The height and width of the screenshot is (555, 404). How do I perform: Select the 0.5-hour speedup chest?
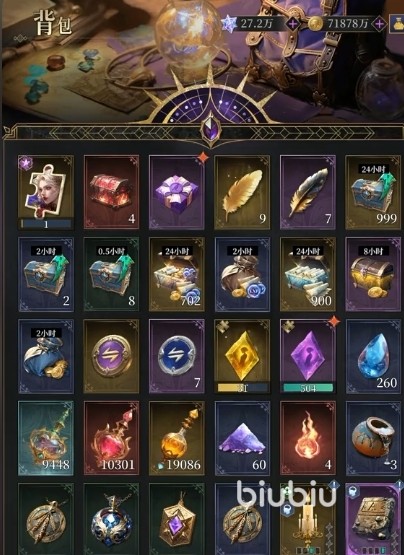click(112, 274)
